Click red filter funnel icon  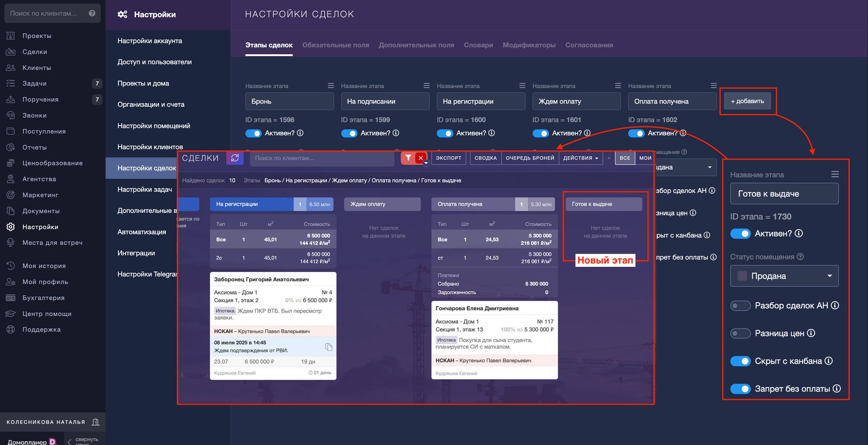(408, 158)
